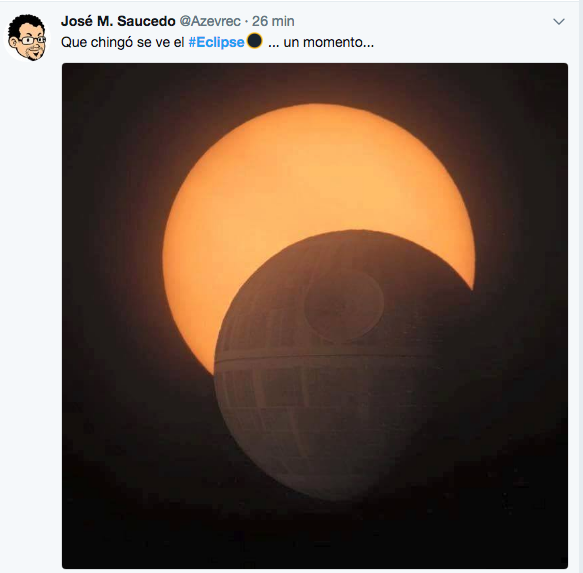Screen dimensions: 583x573
Task: Click the Death Star superlaser dish
Action: click(344, 305)
